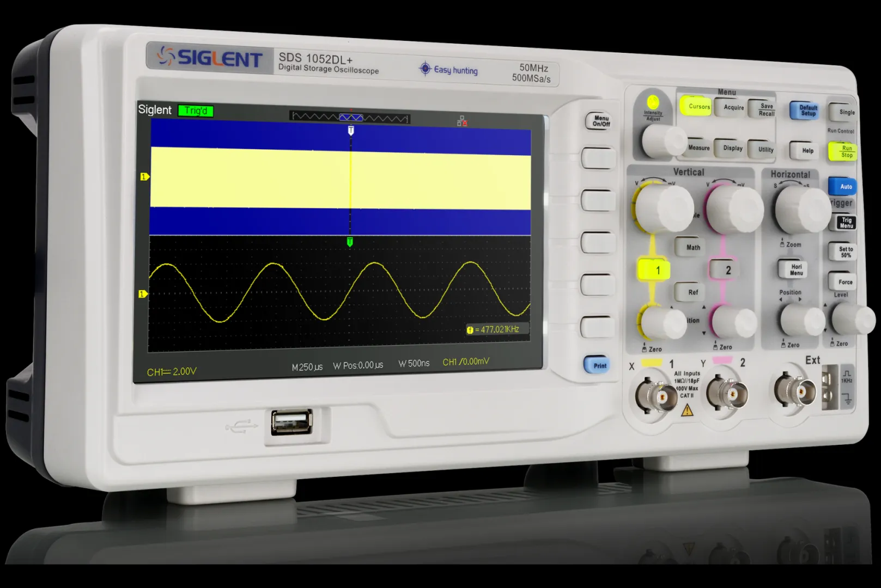Click the network status icon above the waveform
Screen dimensions: 881x588
point(461,121)
